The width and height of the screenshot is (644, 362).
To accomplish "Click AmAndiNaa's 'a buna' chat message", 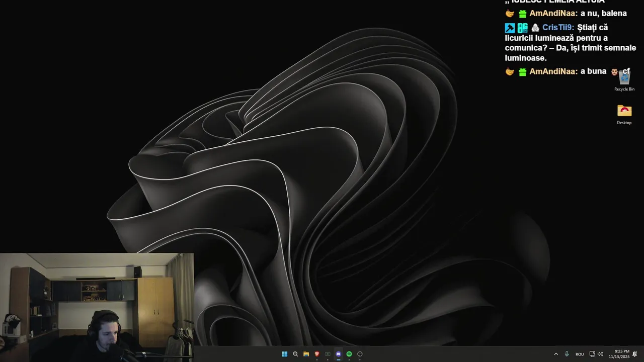I will click(x=594, y=71).
